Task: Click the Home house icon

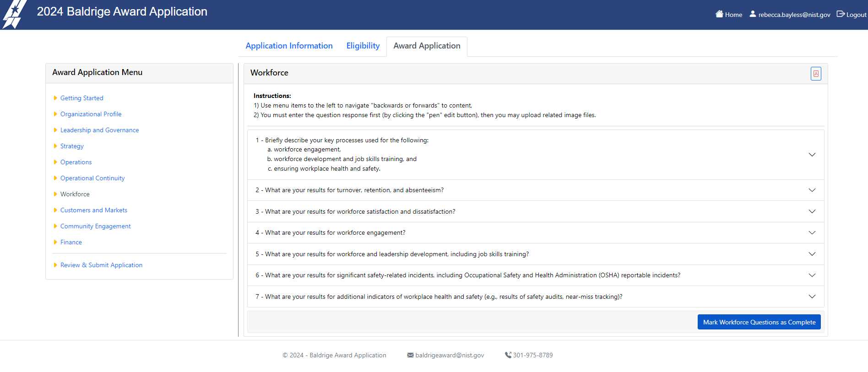Action: click(x=719, y=14)
